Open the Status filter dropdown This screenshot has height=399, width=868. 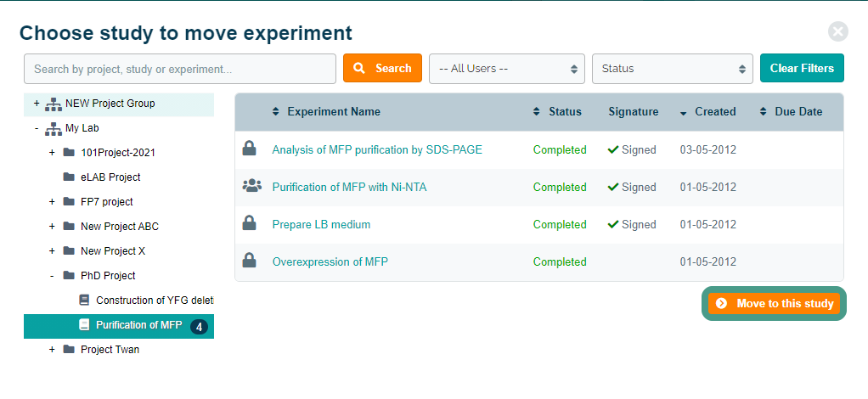point(672,69)
